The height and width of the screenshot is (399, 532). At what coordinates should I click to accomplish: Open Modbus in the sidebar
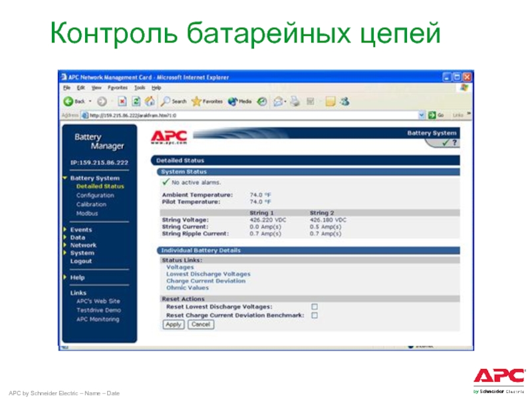(87, 213)
